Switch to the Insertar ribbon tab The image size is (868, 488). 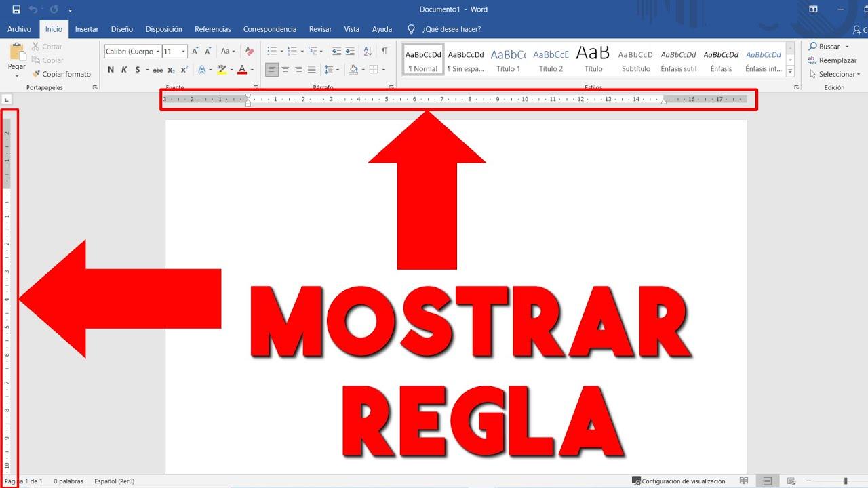coord(86,29)
